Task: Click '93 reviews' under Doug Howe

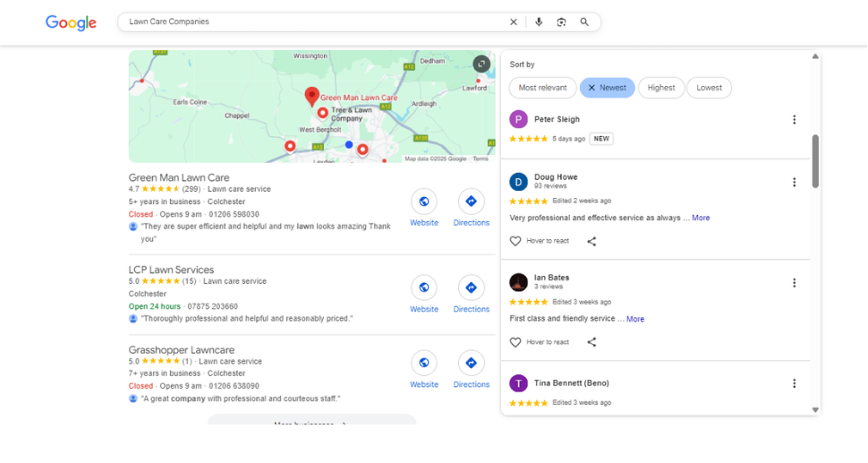Action: (x=550, y=186)
